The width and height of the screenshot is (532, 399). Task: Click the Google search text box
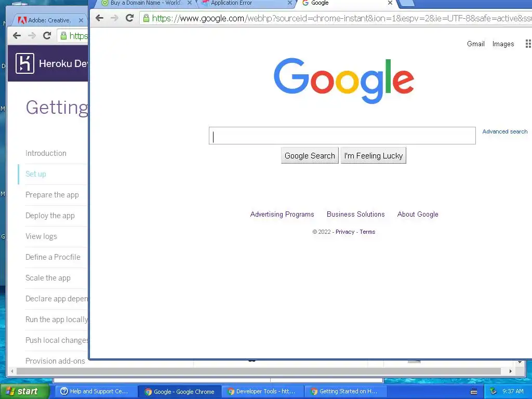pos(342,136)
